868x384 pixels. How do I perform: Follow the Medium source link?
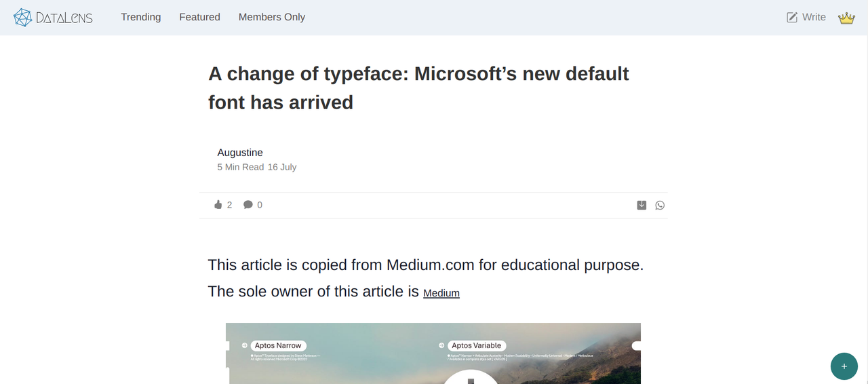click(x=441, y=293)
